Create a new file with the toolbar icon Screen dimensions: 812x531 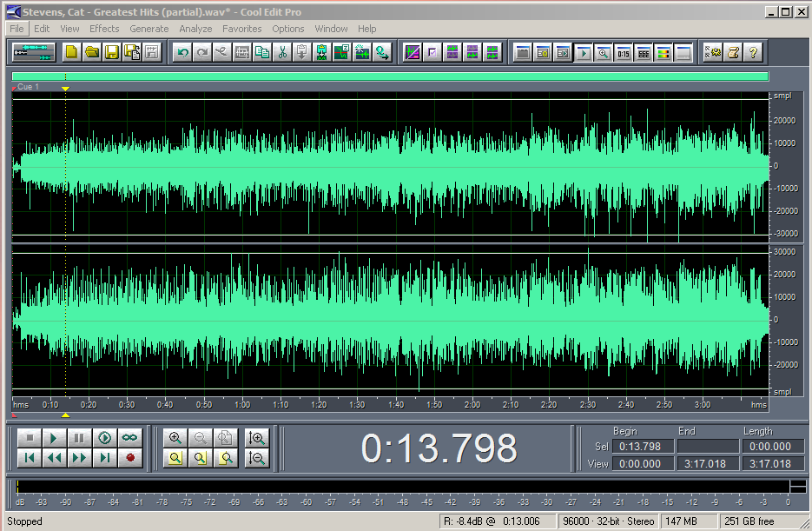pyautogui.click(x=71, y=52)
